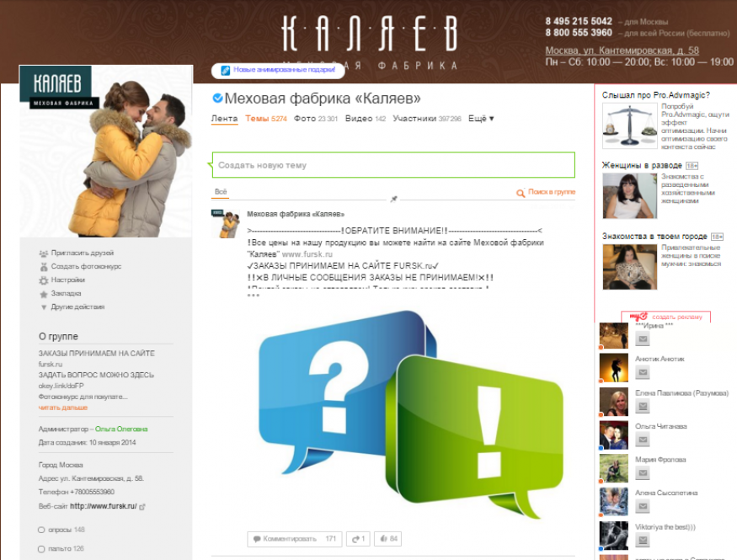The height and width of the screenshot is (560, 737).
Task: Open the Фото 23 301 tab
Action: [316, 119]
